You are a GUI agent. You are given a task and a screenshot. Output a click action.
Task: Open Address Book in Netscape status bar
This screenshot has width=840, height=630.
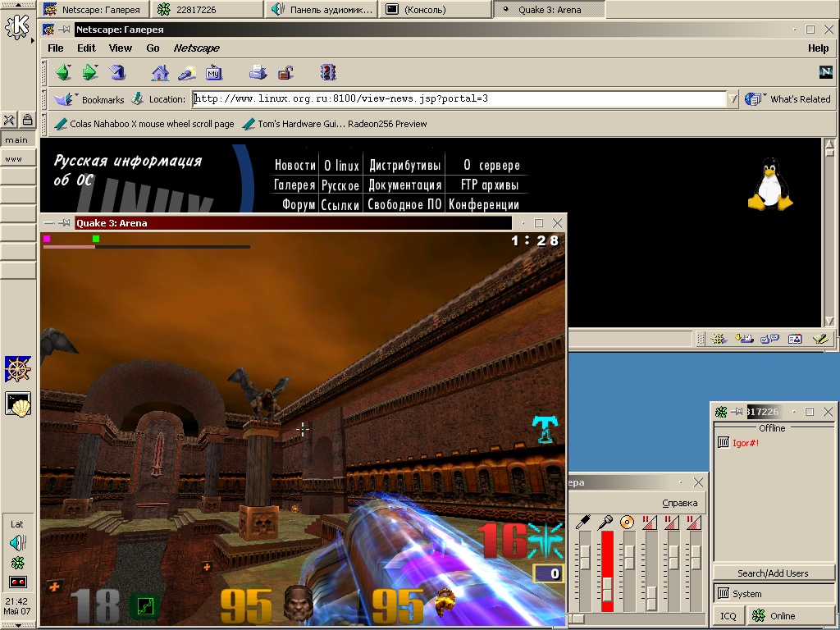(x=795, y=339)
